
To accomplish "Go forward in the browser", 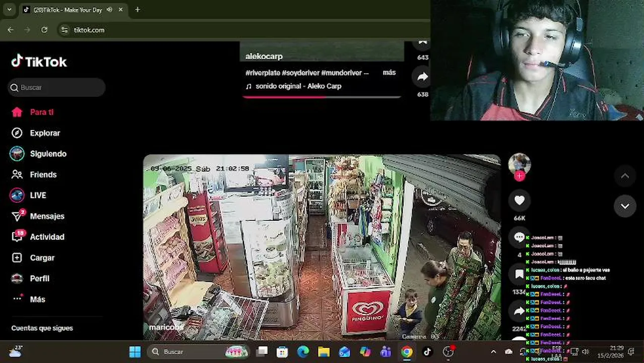I will pos(27,30).
